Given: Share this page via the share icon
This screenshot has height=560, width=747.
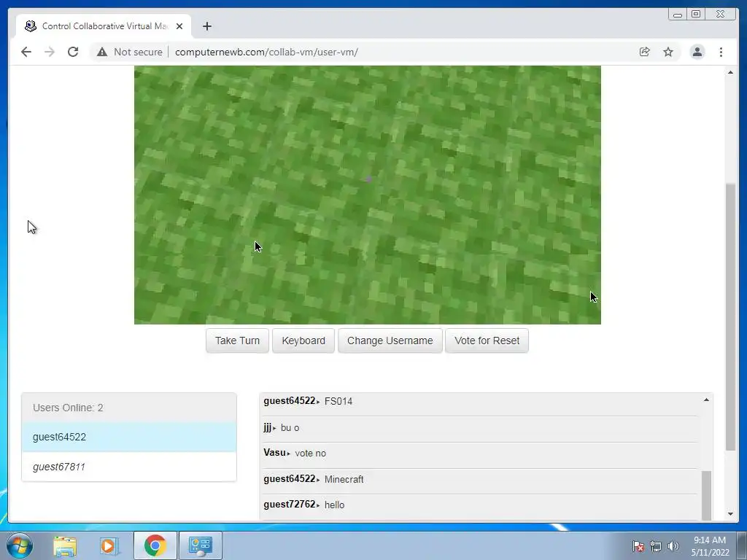Looking at the screenshot, I should (645, 52).
